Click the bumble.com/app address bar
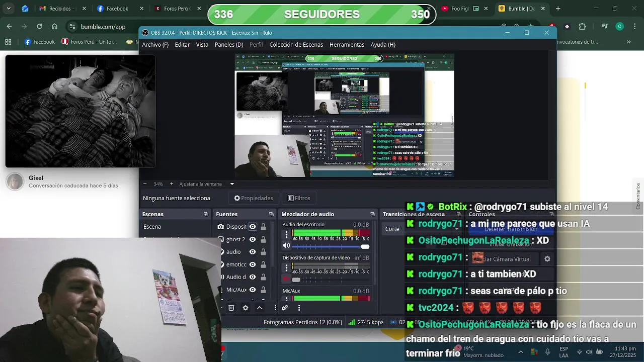This screenshot has height=362, width=644. (103, 27)
